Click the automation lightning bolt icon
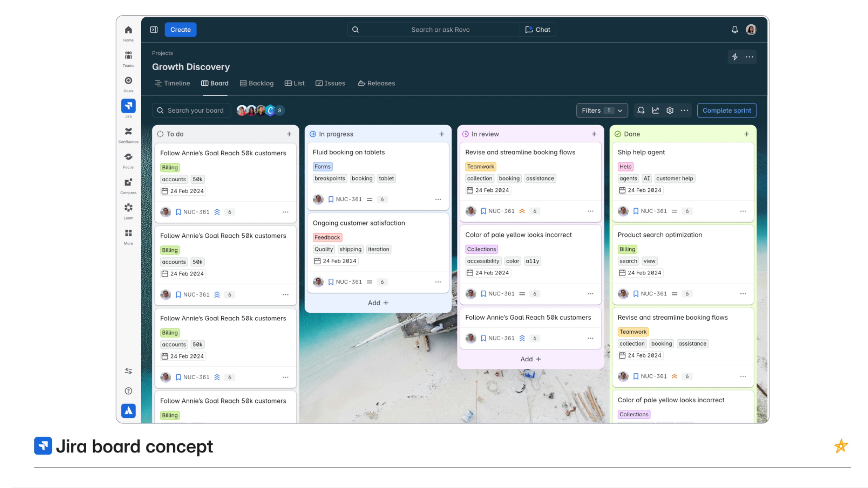868x488 pixels. [x=735, y=57]
